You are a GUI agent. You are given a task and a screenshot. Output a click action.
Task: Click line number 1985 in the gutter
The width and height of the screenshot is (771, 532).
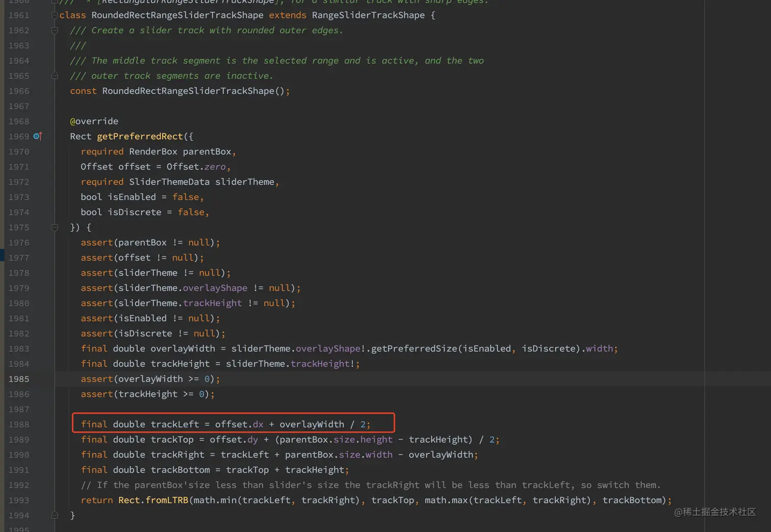click(x=19, y=379)
